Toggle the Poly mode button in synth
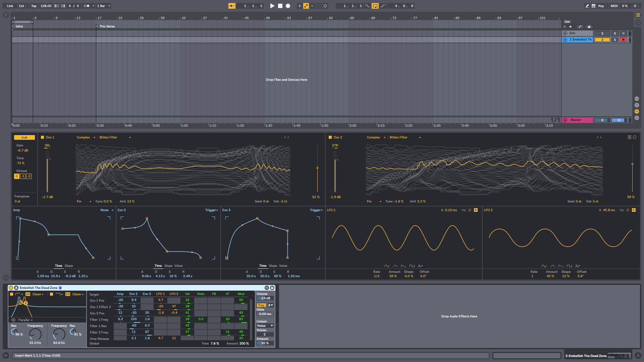Screen dimensions: 644x362 (261, 305)
